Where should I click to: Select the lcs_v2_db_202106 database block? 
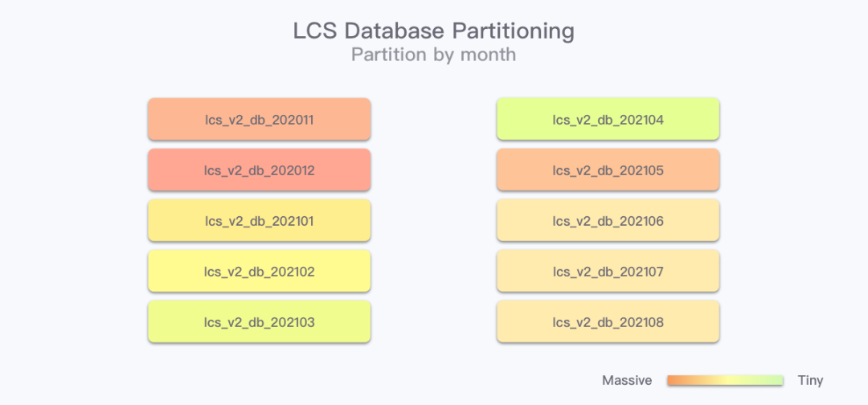click(x=608, y=221)
